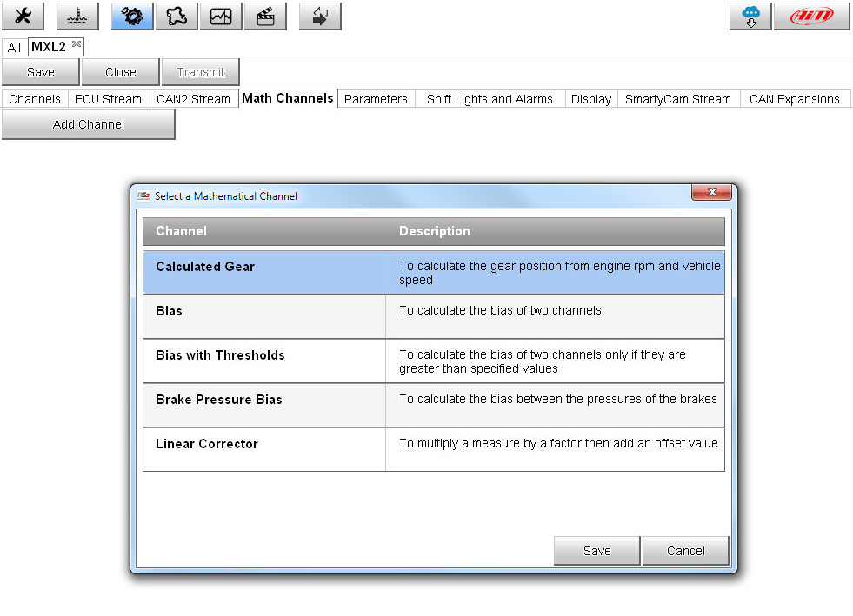Select the gears configuration icon
The image size is (853, 616).
coord(132,17)
